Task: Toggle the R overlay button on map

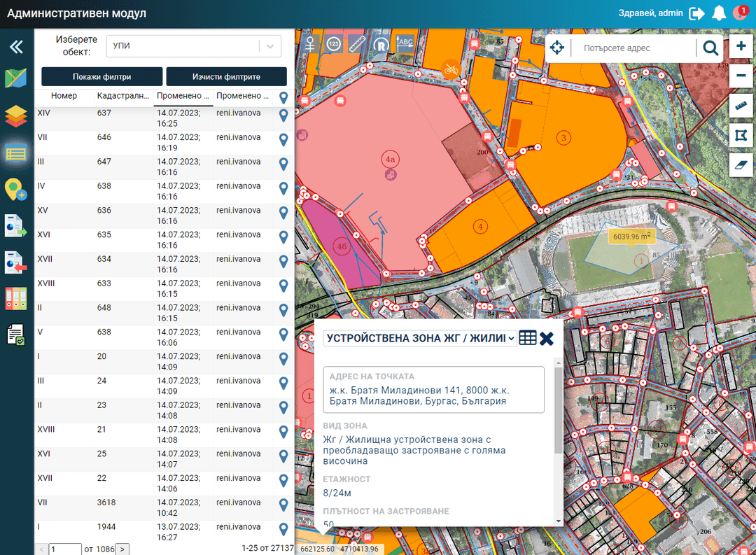Action: pos(381,44)
